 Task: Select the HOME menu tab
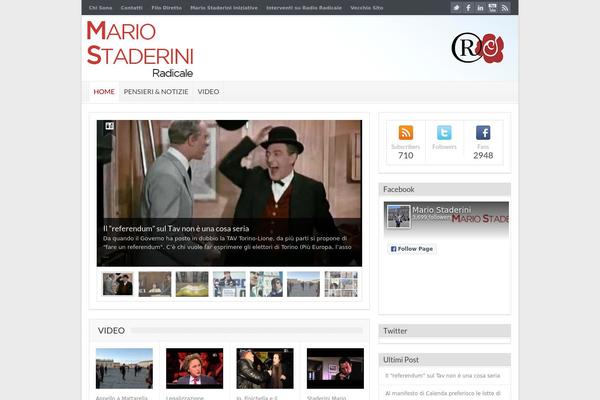(104, 91)
